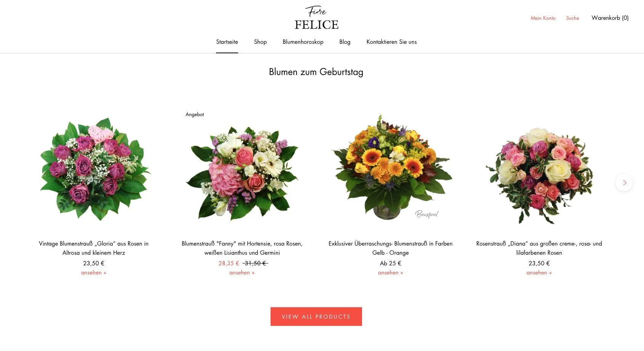The width and height of the screenshot is (644, 351).
Task: Open Mein Konto account area
Action: point(543,18)
